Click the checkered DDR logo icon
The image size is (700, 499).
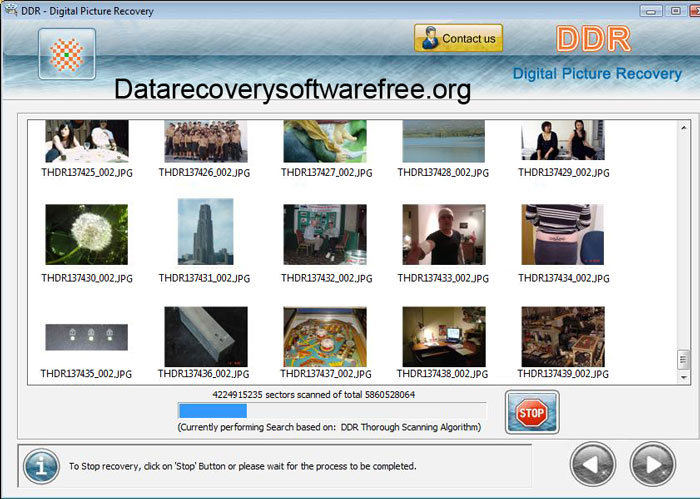(66, 54)
